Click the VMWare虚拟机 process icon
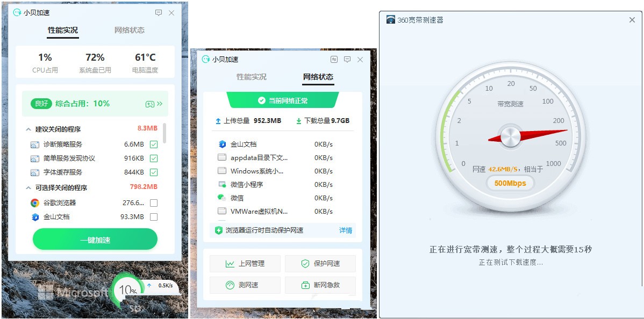 coord(222,212)
